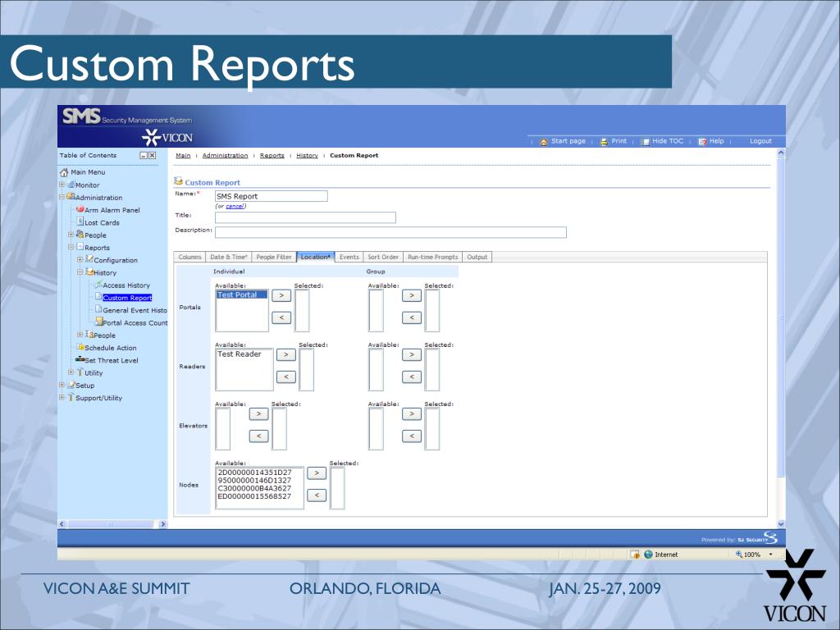Click the Access History icon
840x630 pixels.
98,285
